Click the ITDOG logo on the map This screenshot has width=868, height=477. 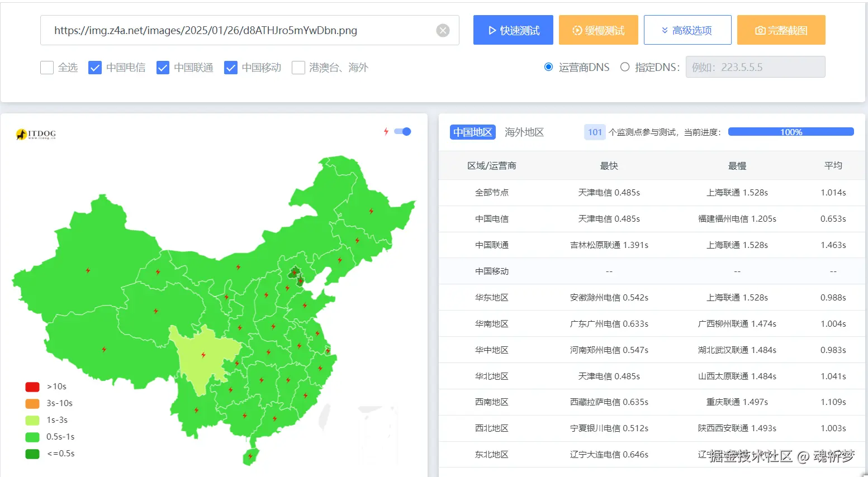[x=36, y=134]
